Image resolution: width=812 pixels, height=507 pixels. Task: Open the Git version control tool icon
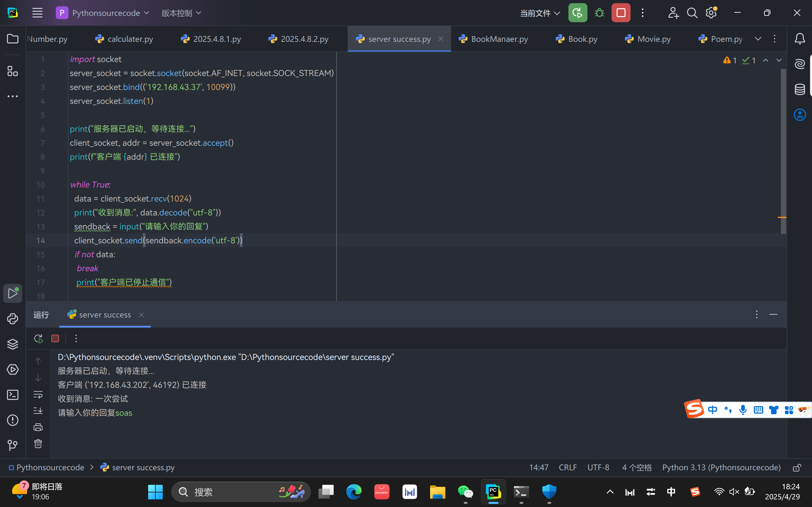pyautogui.click(x=12, y=445)
